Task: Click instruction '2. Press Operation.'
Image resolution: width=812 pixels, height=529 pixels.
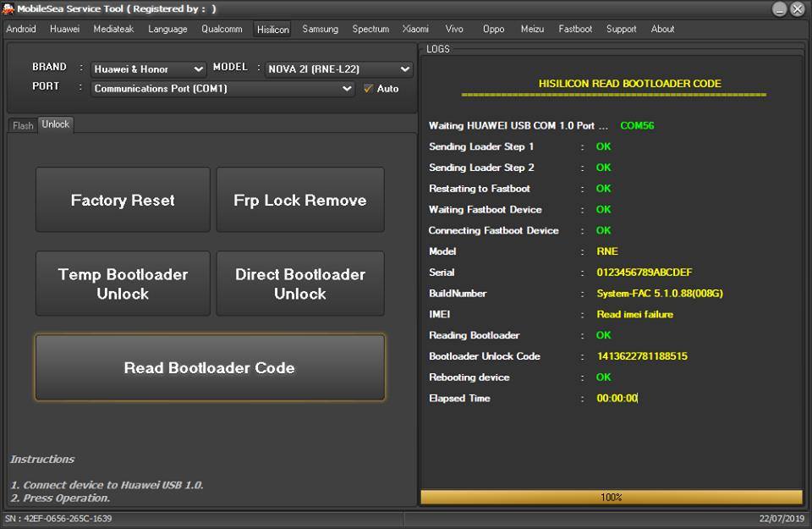Action: (60, 499)
